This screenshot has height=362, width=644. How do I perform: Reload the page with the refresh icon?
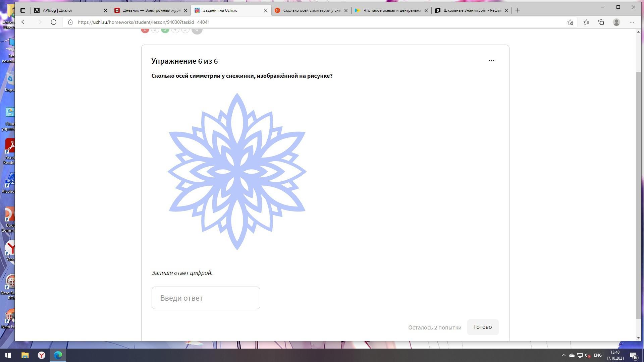coord(54,22)
